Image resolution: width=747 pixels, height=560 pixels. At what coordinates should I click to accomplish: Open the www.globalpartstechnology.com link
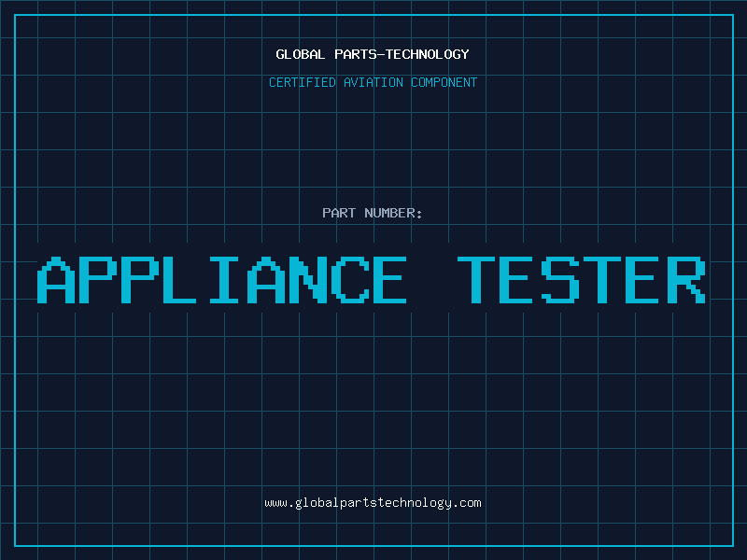point(373,503)
